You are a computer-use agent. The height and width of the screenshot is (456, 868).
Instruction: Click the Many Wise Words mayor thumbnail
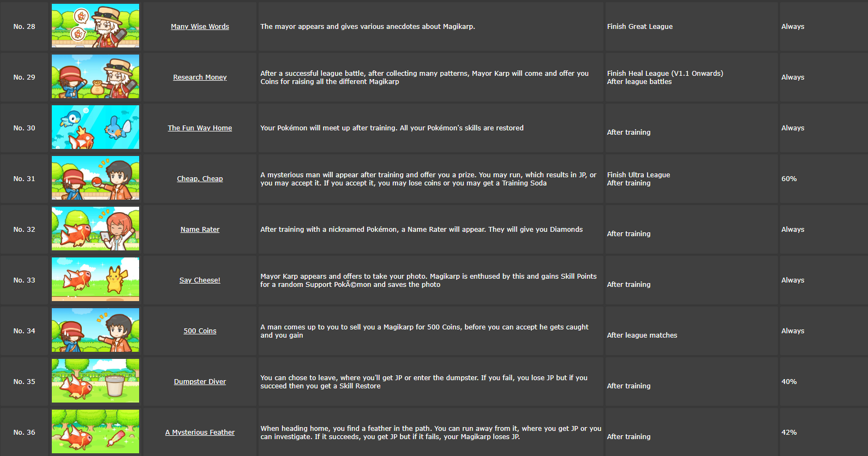click(95, 26)
